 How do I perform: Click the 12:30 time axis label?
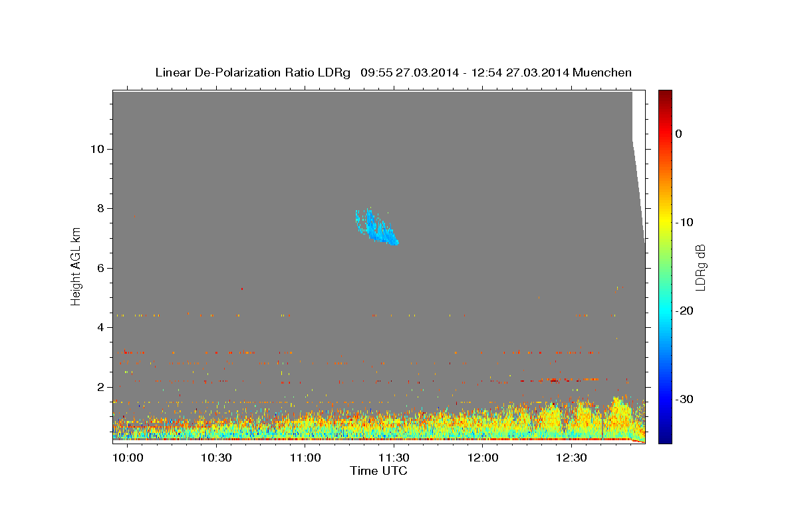(571, 458)
